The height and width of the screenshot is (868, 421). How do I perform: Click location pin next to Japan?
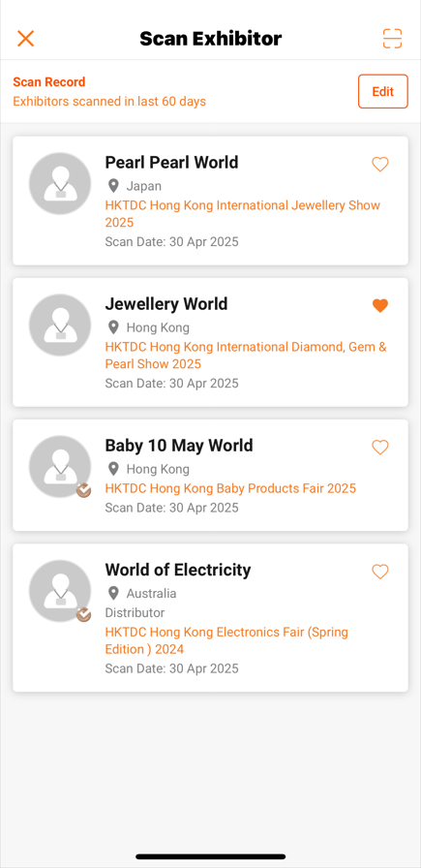pyautogui.click(x=113, y=185)
